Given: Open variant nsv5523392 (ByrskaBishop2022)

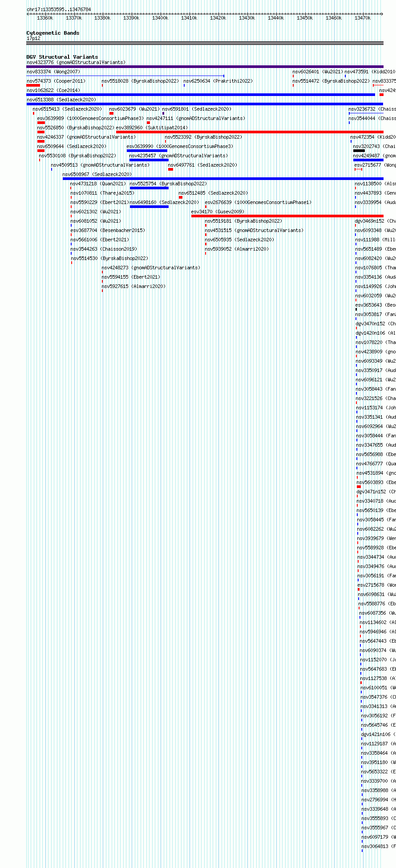Looking at the screenshot, I should 204,137.
